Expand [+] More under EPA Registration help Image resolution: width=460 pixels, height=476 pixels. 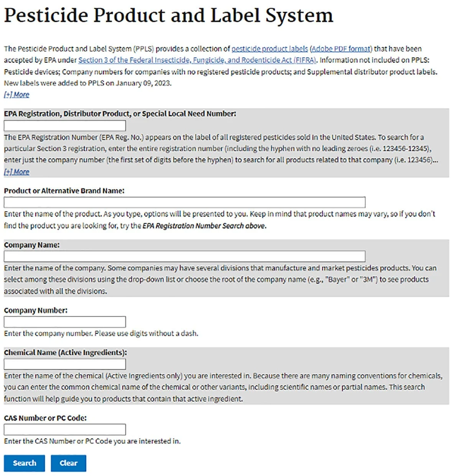(x=16, y=172)
